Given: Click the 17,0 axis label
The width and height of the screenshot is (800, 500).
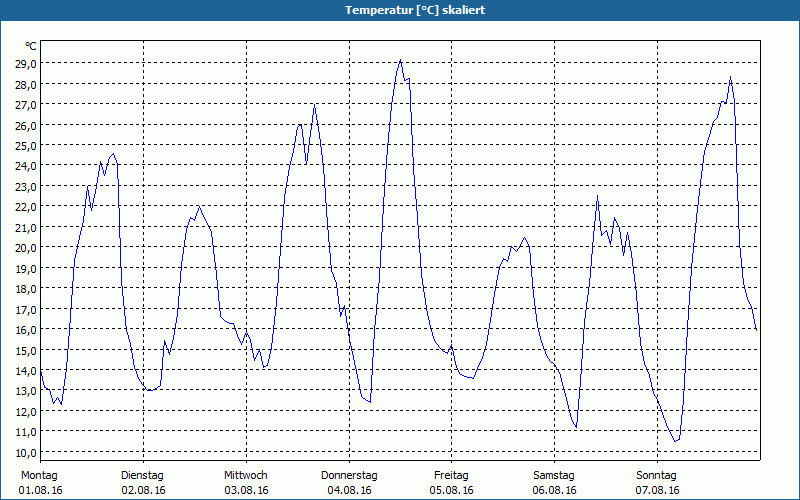Looking at the screenshot, I should tap(26, 309).
